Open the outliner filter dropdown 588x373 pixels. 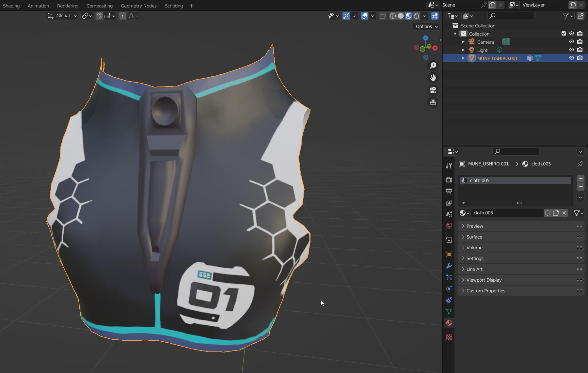coord(568,16)
